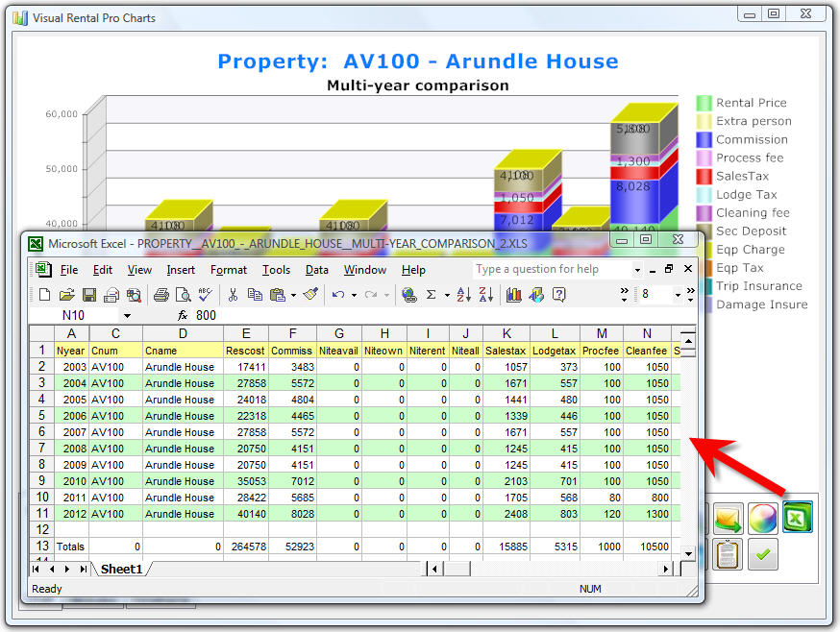Open the File menu in Excel
This screenshot has width=840, height=632.
69,270
